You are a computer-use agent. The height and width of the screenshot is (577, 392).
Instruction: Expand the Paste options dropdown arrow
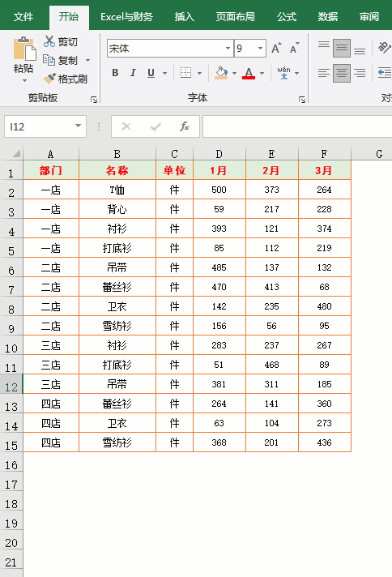[24, 80]
